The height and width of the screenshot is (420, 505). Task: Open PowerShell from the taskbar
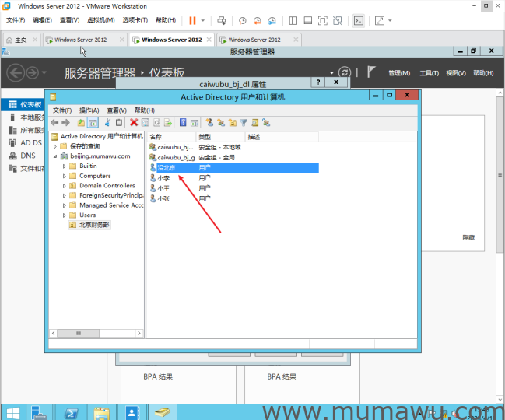(x=69, y=412)
